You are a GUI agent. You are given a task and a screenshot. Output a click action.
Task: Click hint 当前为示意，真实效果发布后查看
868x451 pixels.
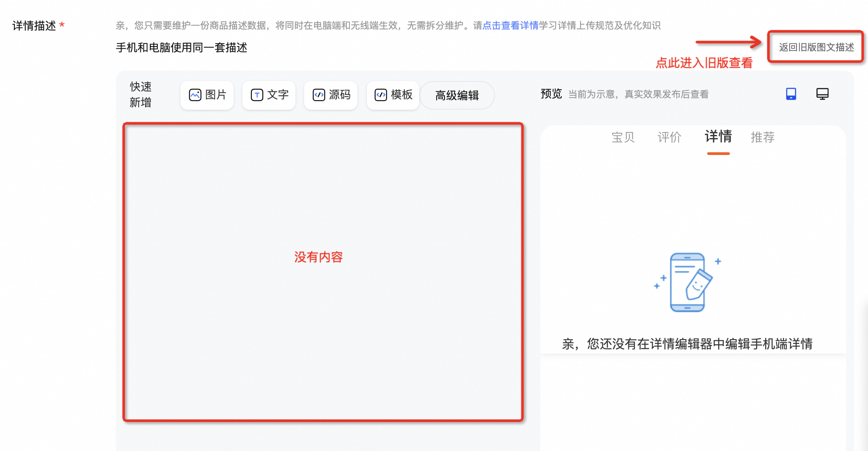click(x=638, y=94)
